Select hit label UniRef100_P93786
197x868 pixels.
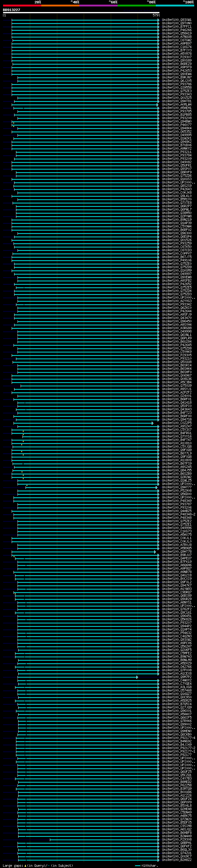(x=177, y=84)
